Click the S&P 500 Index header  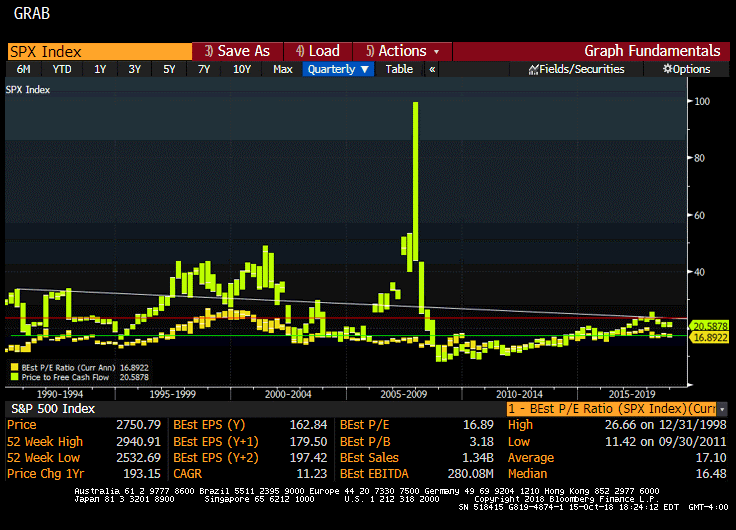(x=53, y=409)
